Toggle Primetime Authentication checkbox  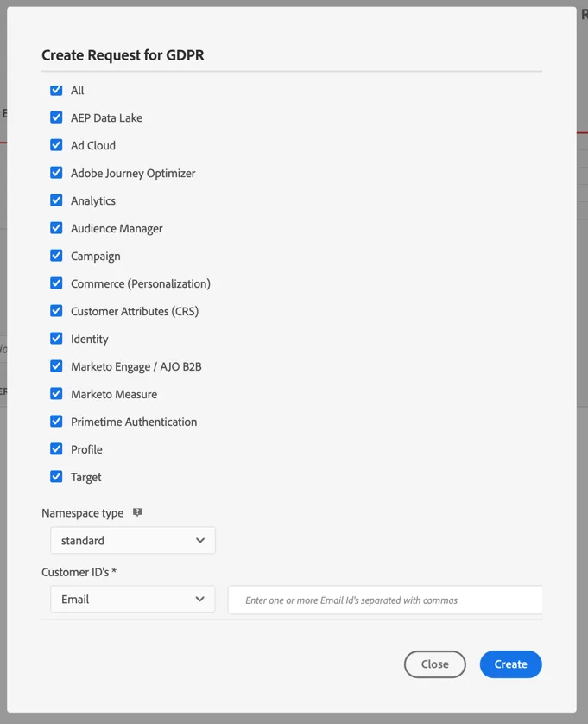coord(56,422)
